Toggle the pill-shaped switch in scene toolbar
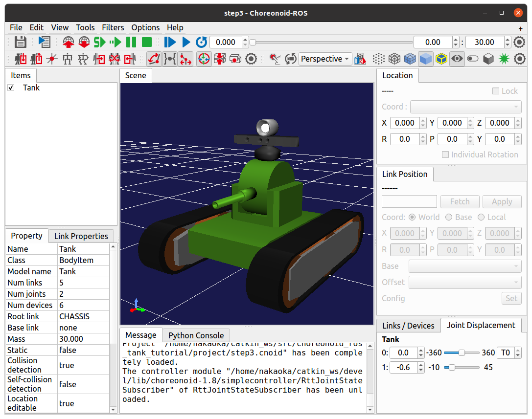Screen dimensions: 532x419 coord(472,59)
